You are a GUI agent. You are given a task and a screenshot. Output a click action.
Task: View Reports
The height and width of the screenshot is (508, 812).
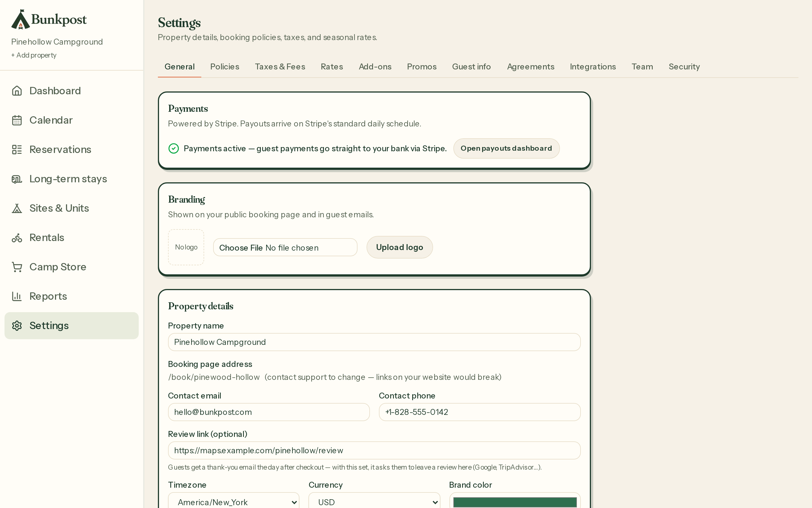point(71,296)
